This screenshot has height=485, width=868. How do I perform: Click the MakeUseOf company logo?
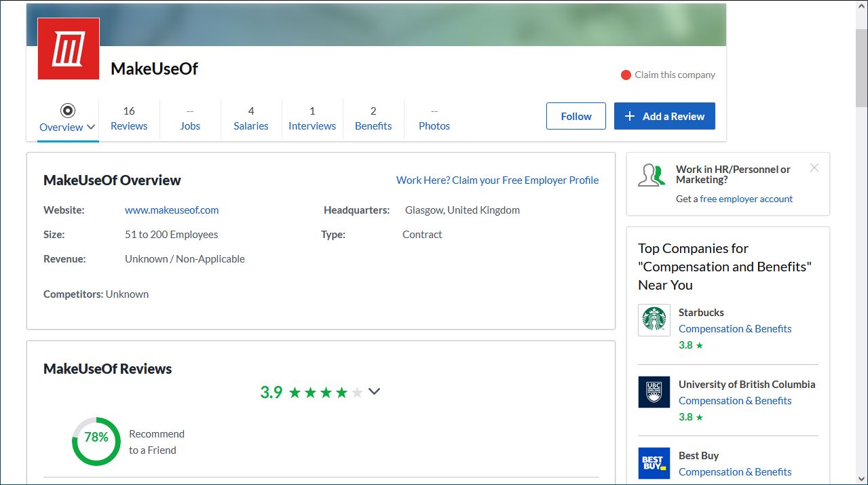tap(68, 47)
